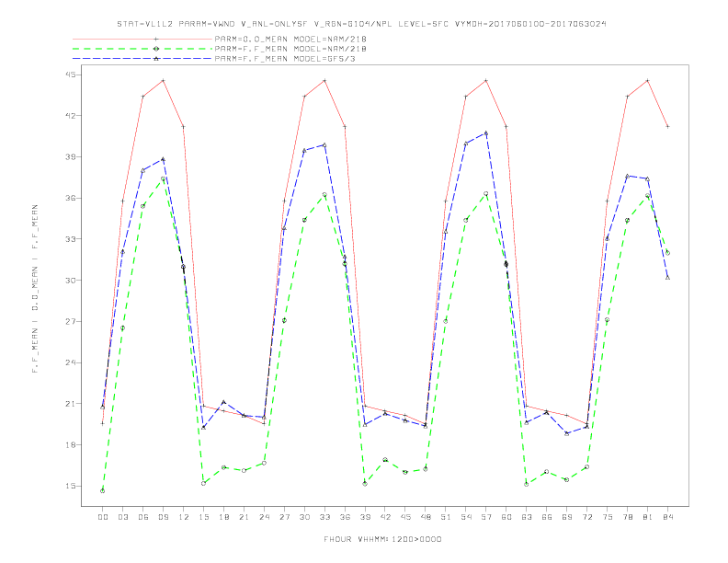The image size is (728, 563).
Task: Click x-axis tick label 48
Action: (426, 517)
